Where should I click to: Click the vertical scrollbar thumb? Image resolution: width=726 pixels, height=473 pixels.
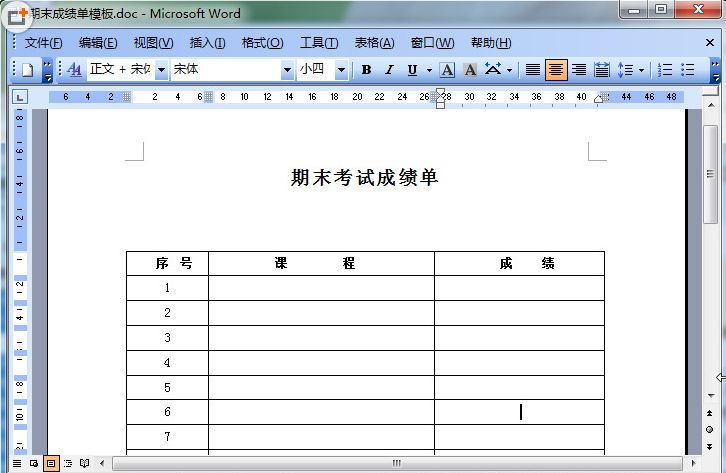[710, 174]
